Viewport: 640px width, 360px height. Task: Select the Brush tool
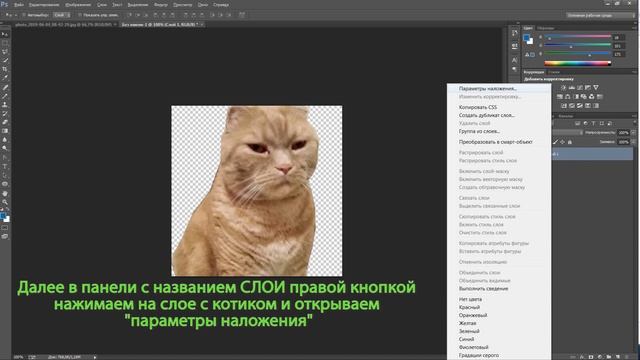pos(5,96)
